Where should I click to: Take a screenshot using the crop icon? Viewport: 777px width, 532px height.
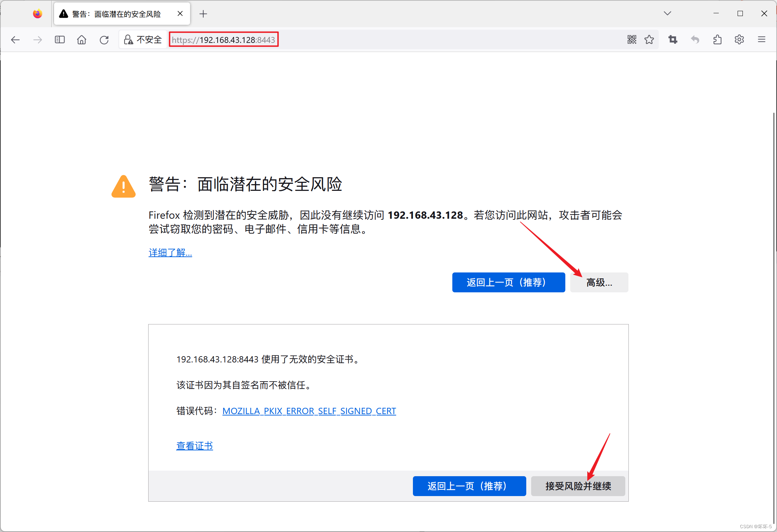coord(673,39)
